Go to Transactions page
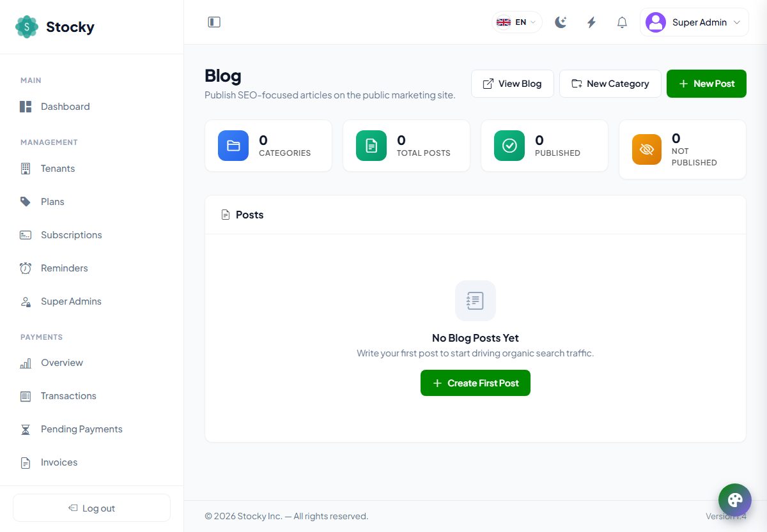This screenshot has width=767, height=532. tap(91, 396)
